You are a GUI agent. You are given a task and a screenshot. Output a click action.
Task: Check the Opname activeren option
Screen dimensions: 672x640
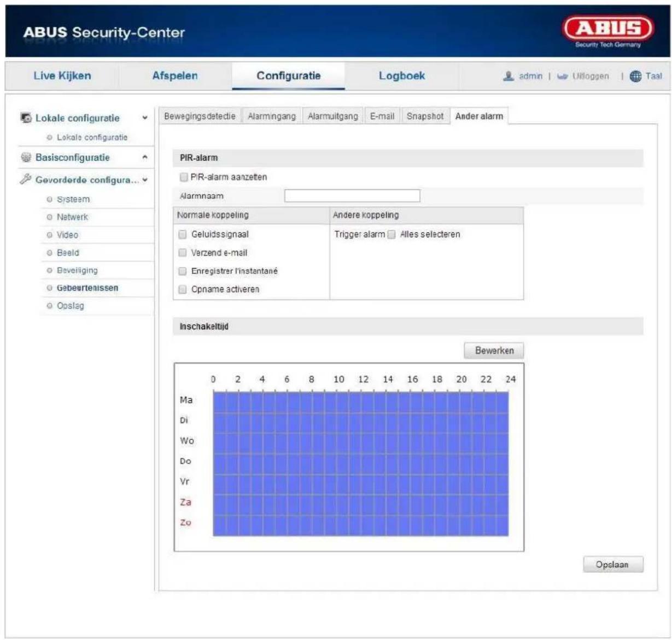(183, 289)
